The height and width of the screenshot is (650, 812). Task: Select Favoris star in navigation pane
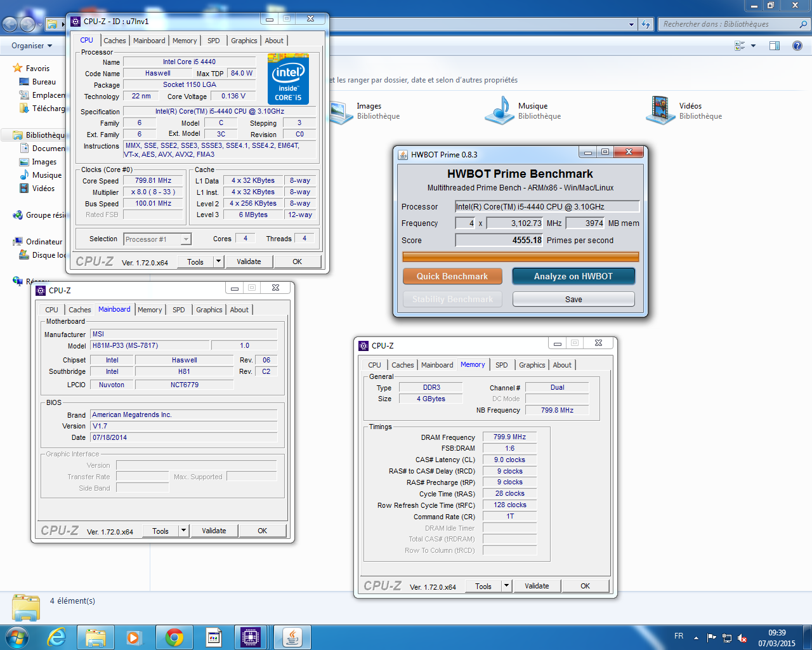coord(18,68)
